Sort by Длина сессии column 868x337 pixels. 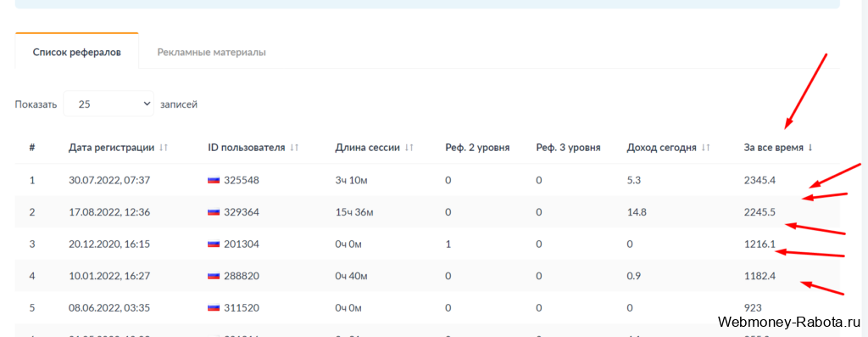point(374,148)
